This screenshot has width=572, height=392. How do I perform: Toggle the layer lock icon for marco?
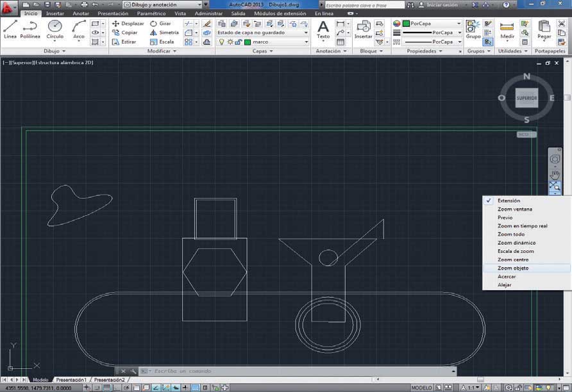239,42
